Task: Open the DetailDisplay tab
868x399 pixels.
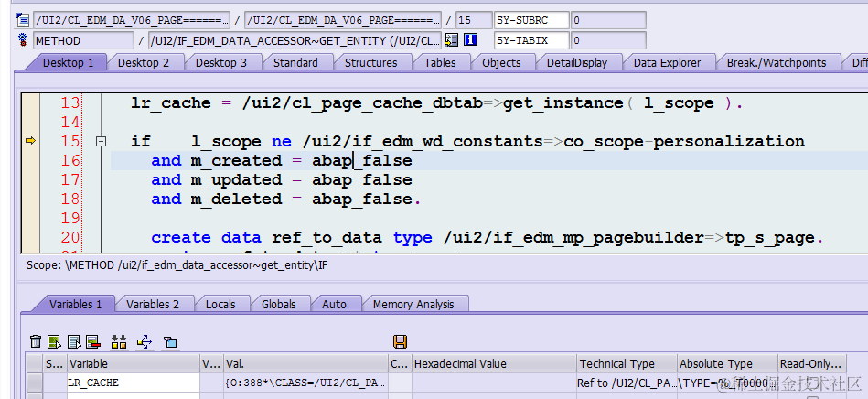Action: pyautogui.click(x=577, y=62)
